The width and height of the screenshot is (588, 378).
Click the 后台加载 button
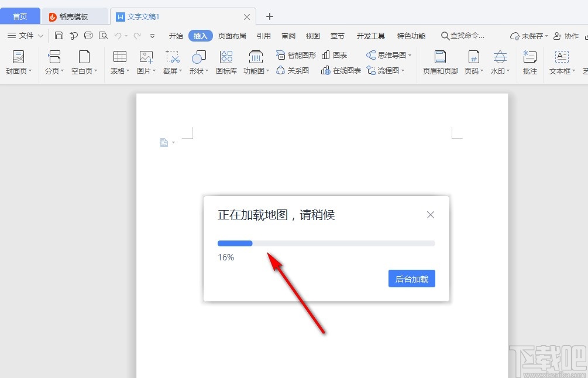(x=411, y=279)
